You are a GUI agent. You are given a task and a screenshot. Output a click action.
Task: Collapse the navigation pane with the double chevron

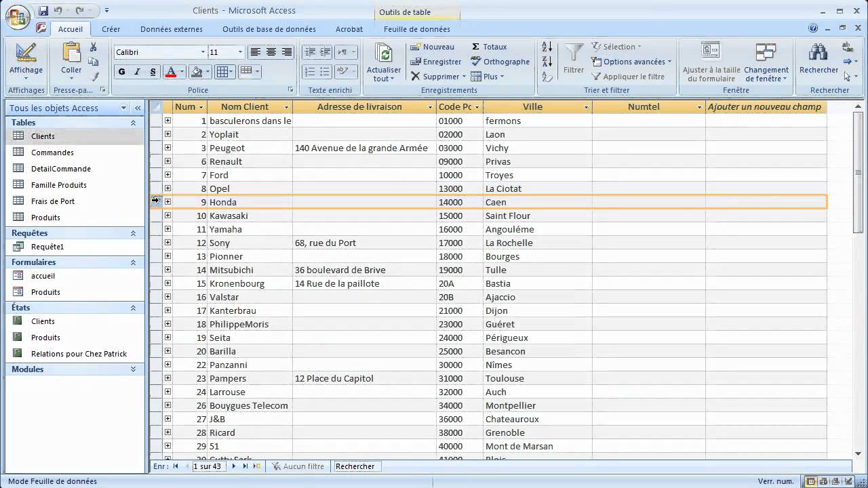point(138,108)
